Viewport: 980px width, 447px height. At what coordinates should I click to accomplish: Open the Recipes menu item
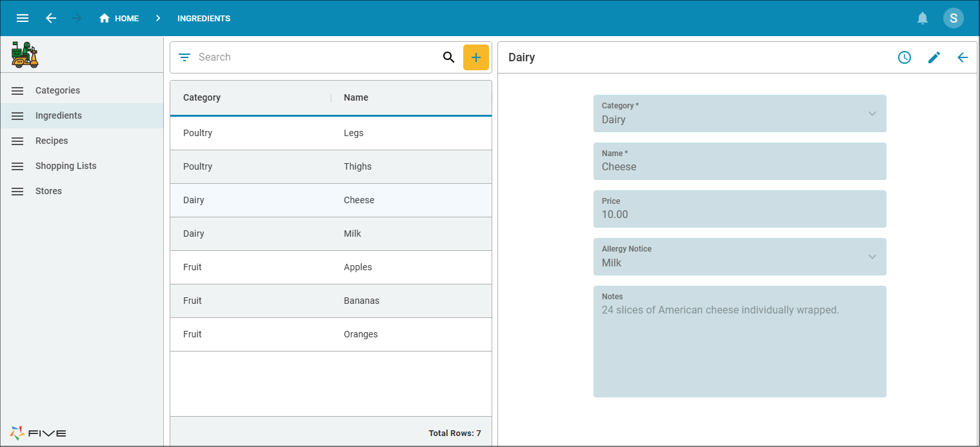click(82, 141)
